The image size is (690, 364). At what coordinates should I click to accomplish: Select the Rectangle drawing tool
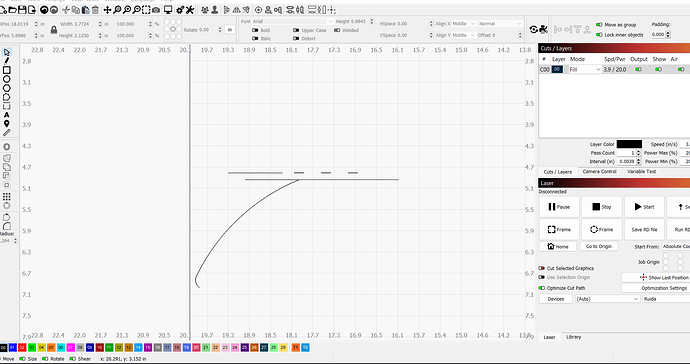tap(7, 70)
